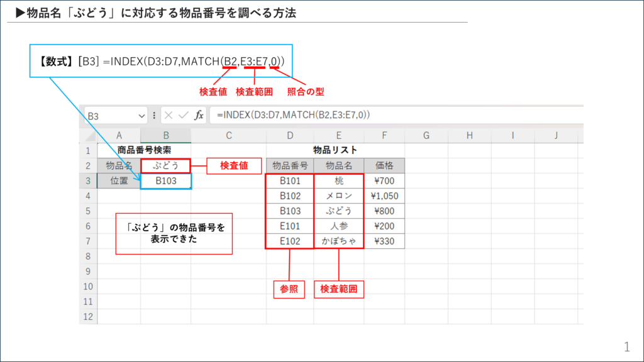Click cell D4 containing B102
This screenshot has height=362, width=644.
[290, 196]
